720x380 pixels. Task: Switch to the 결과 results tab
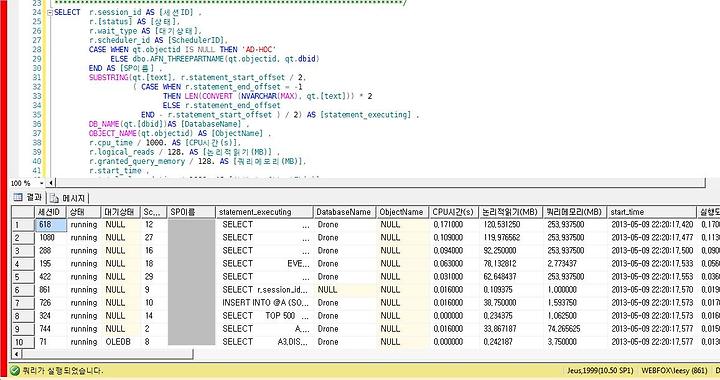pyautogui.click(x=28, y=197)
